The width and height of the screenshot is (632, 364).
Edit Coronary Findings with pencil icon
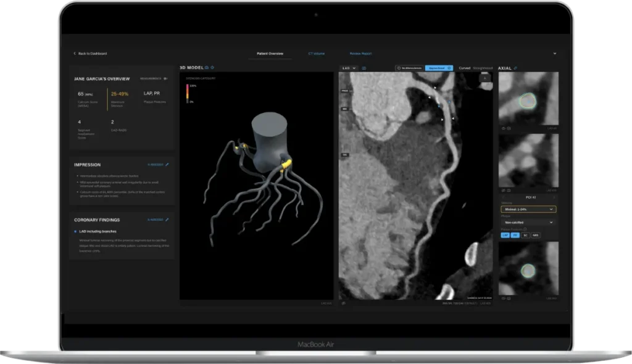click(x=167, y=220)
